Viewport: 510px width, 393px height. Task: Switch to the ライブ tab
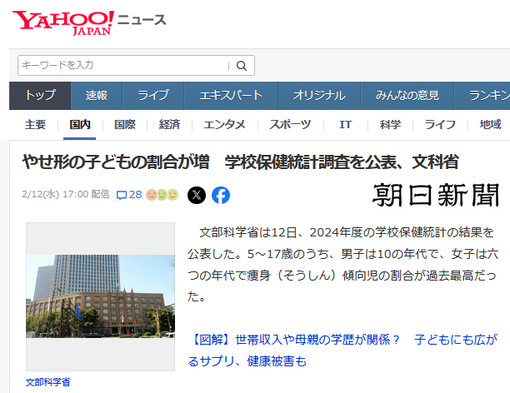click(x=153, y=96)
